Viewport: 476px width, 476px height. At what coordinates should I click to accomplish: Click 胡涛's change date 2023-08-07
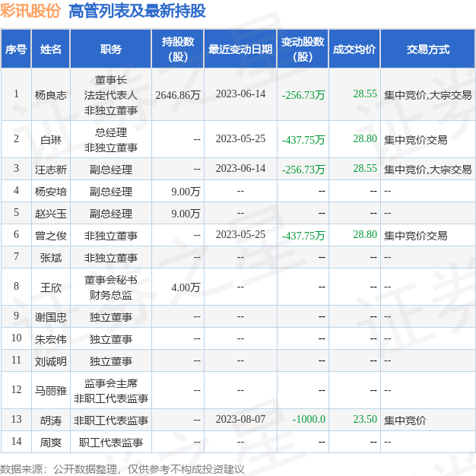click(240, 420)
